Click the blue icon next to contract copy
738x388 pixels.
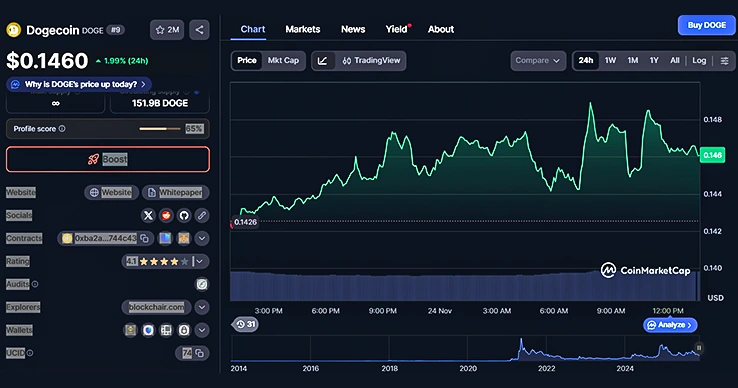point(165,238)
